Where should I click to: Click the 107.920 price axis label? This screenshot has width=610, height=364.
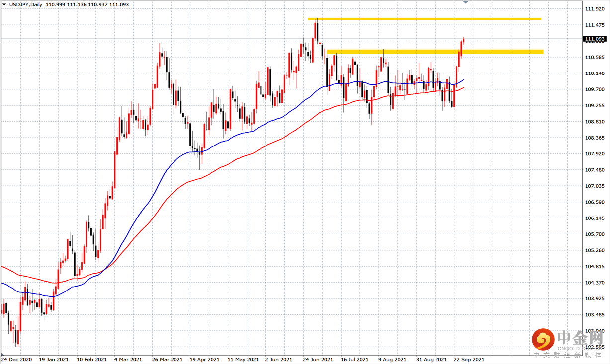pyautogui.click(x=595, y=154)
